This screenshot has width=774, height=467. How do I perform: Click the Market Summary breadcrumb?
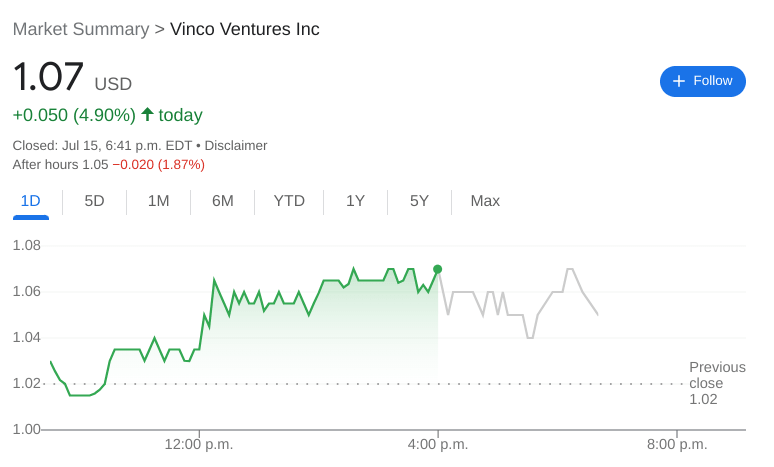(x=81, y=29)
